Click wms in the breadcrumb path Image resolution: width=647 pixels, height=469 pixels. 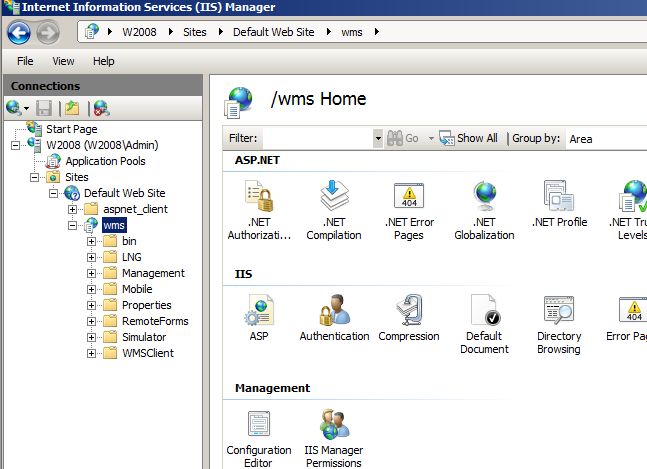coord(352,32)
